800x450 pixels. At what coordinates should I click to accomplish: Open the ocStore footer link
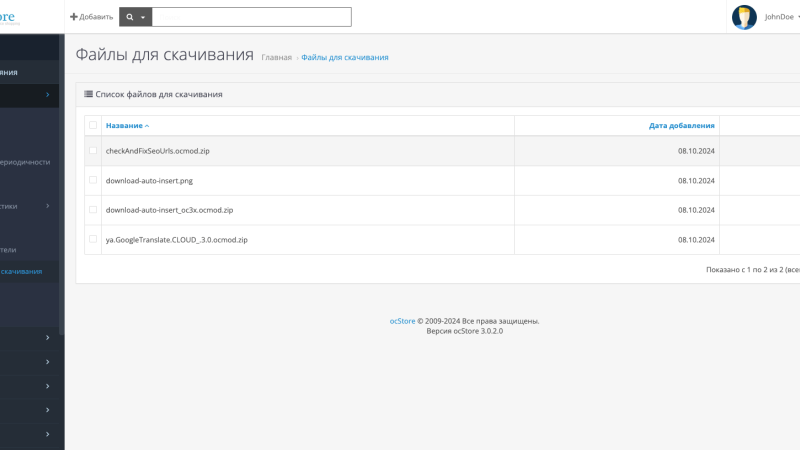coord(402,321)
